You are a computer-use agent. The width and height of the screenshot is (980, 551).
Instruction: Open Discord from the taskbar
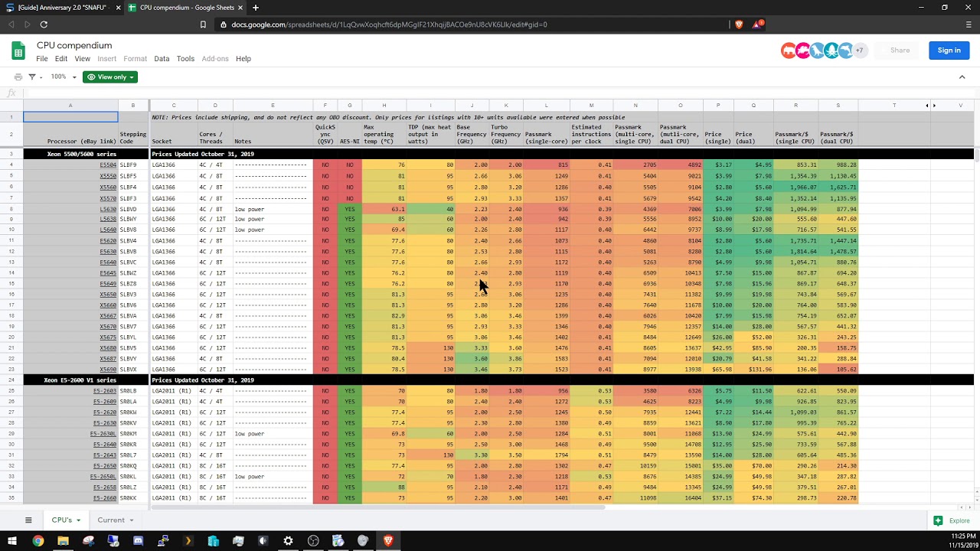(x=138, y=541)
